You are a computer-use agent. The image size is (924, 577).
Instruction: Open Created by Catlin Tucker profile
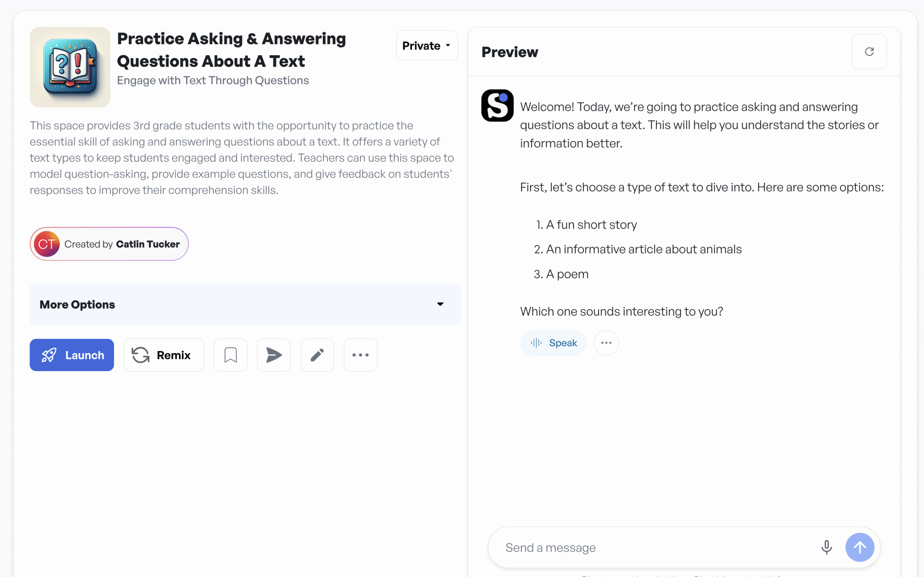pyautogui.click(x=122, y=244)
